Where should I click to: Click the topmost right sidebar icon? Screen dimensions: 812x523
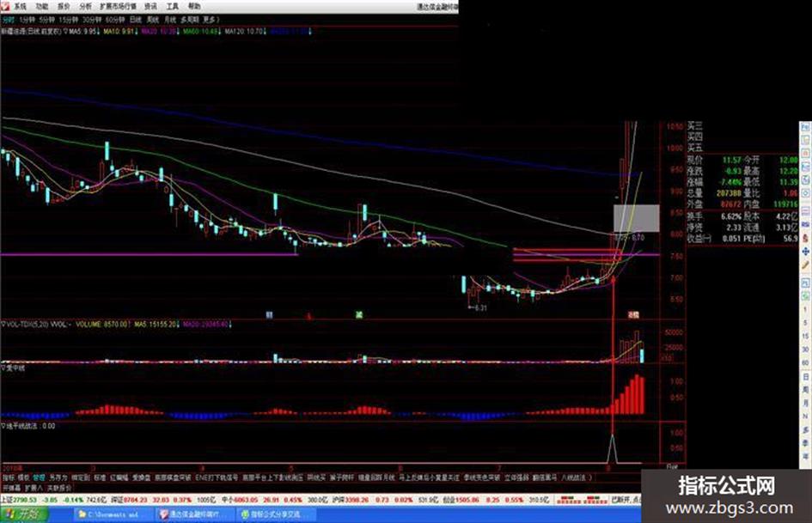805,126
